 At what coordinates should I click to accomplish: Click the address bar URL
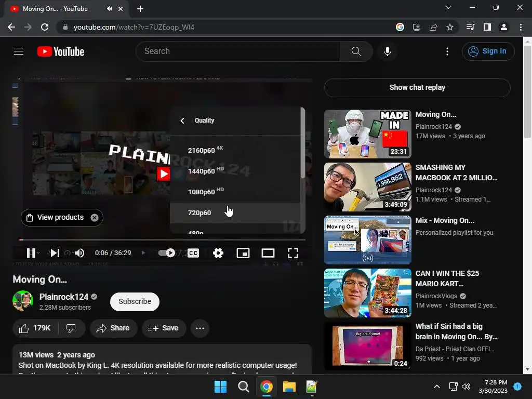point(134,27)
